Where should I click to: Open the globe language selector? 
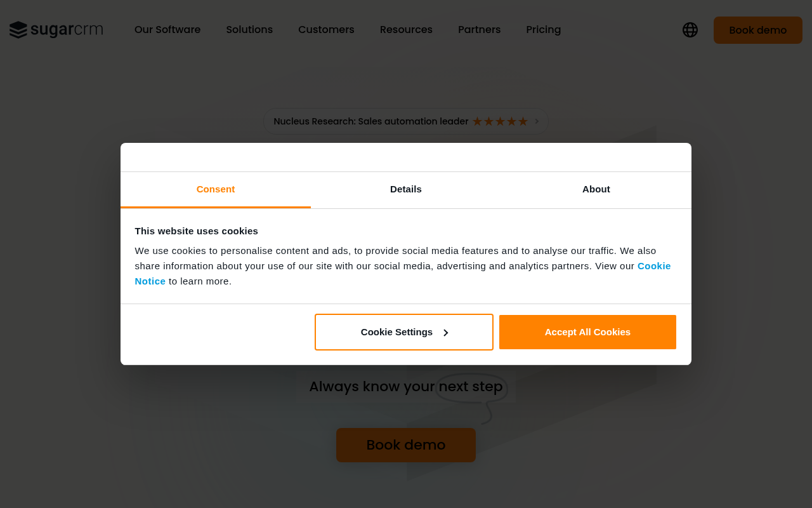pyautogui.click(x=690, y=30)
